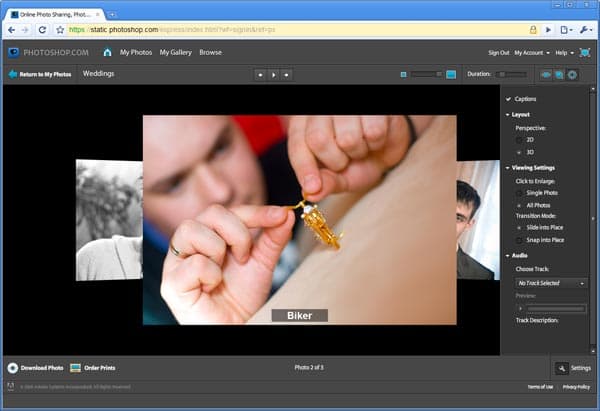Click the Weddings album title
The image size is (600, 411).
[98, 73]
